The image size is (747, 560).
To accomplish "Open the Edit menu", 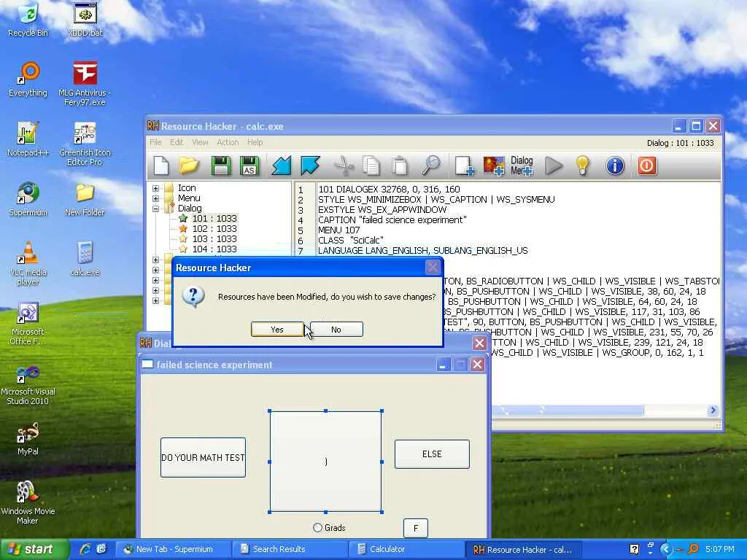I will point(177,142).
